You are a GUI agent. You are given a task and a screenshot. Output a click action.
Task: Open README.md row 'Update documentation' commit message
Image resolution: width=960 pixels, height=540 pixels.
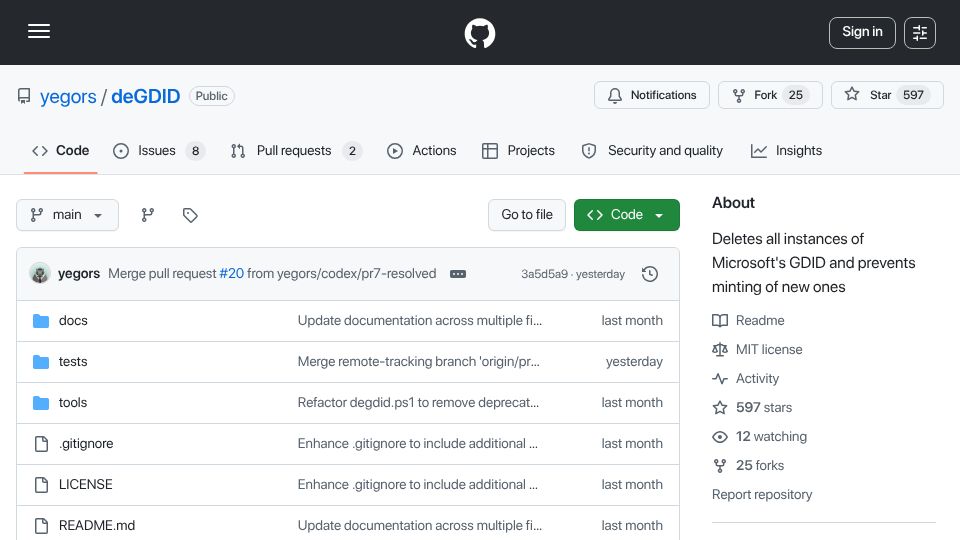[419, 526]
